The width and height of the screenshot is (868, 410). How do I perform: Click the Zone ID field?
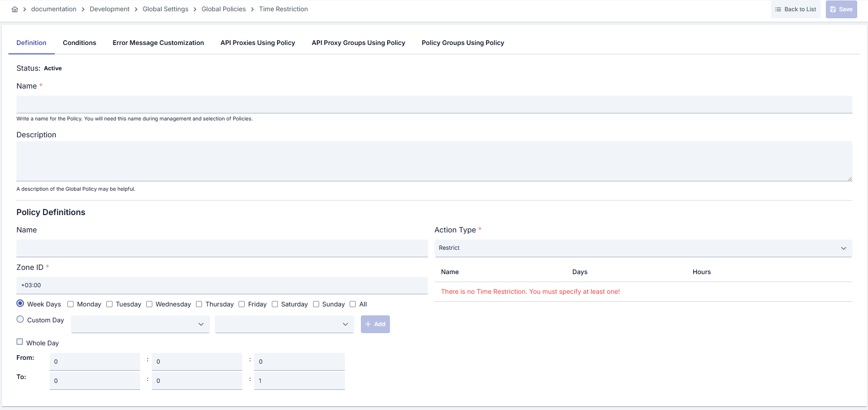pyautogui.click(x=222, y=285)
